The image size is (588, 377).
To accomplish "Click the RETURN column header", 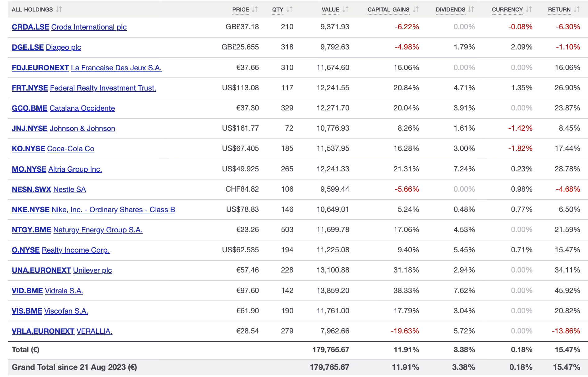I will click(559, 10).
